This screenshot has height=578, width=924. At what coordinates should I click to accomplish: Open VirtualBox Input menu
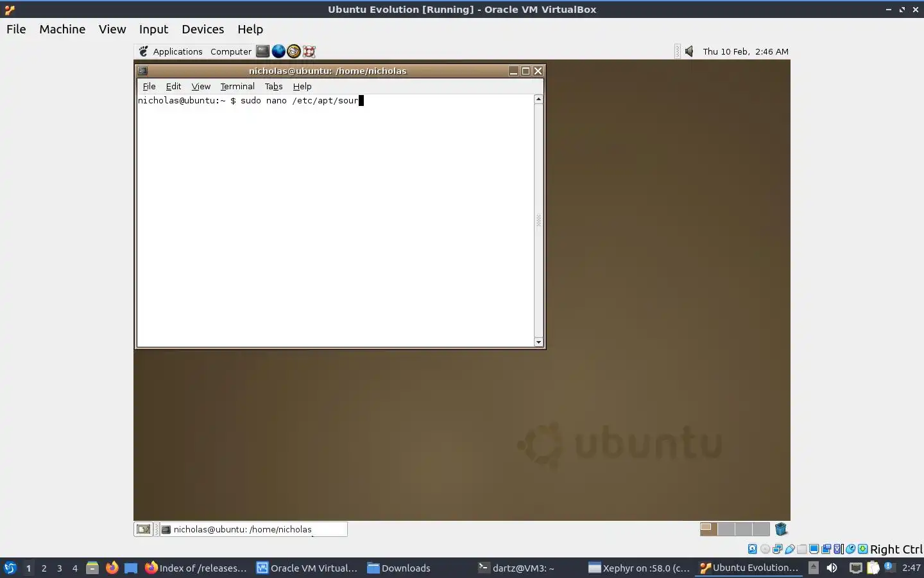pyautogui.click(x=153, y=29)
